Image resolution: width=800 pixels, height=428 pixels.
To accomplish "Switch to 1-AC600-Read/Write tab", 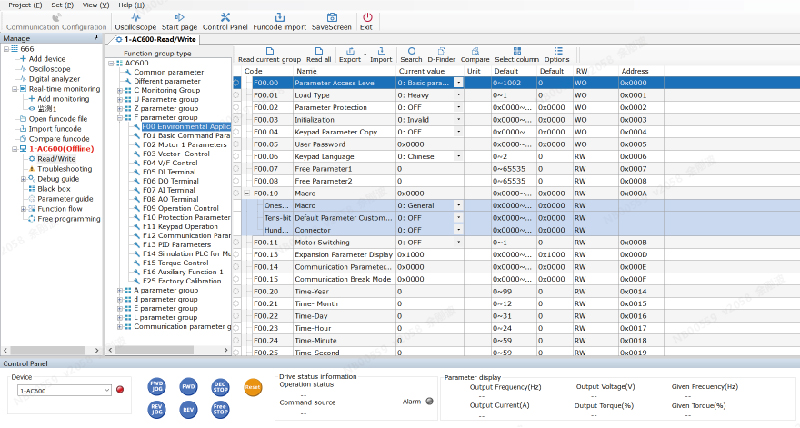I will [154, 39].
